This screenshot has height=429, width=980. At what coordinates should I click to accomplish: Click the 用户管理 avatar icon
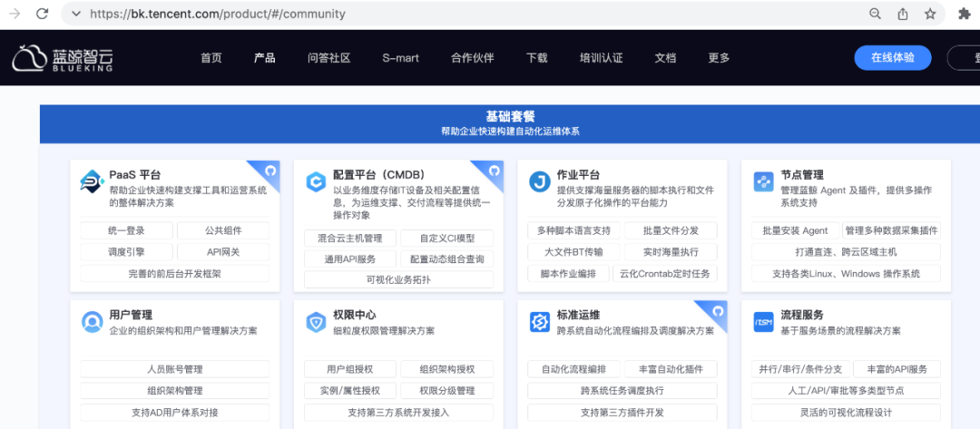93,322
